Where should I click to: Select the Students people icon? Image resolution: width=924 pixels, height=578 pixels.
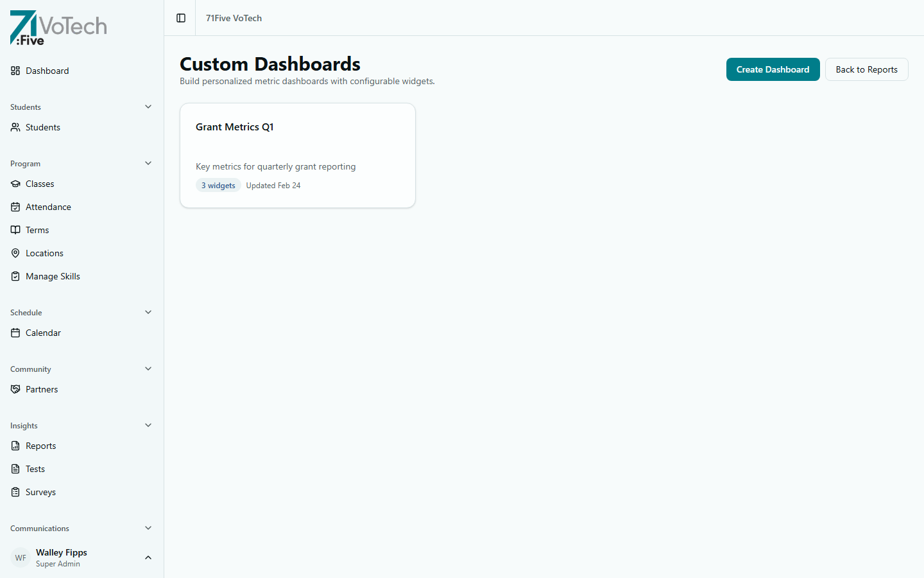click(15, 127)
